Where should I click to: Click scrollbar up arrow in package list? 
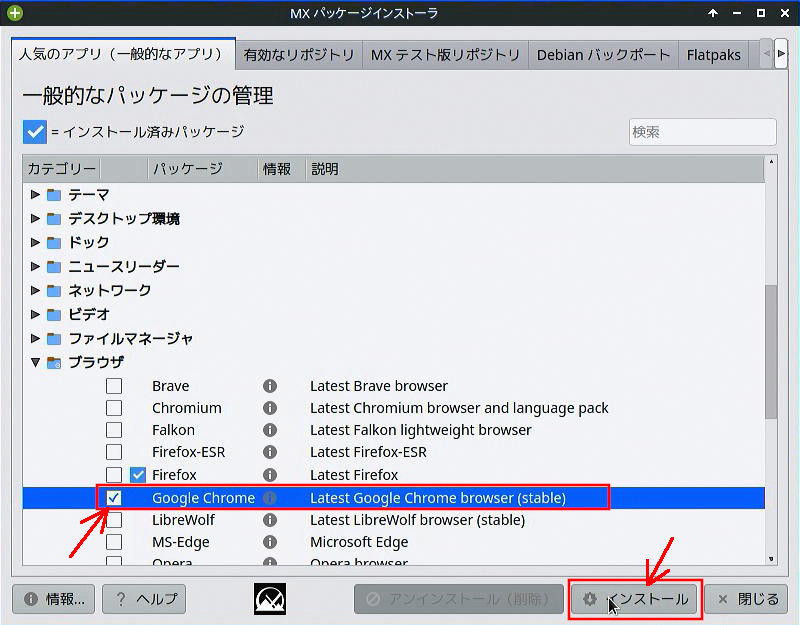(x=771, y=162)
